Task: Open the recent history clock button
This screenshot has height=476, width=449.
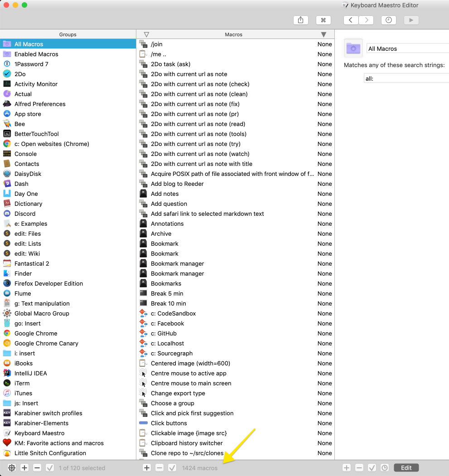Action: point(389,20)
